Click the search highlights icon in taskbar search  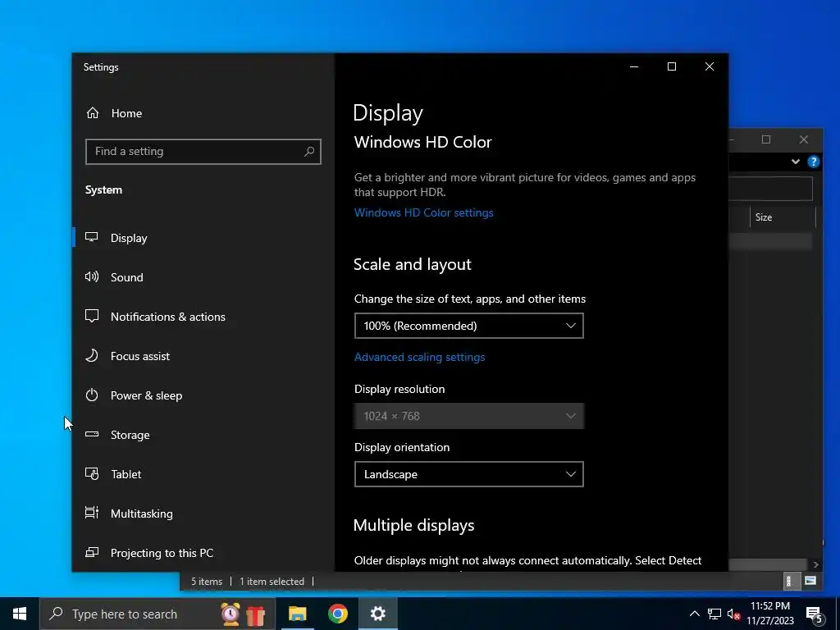pos(244,614)
